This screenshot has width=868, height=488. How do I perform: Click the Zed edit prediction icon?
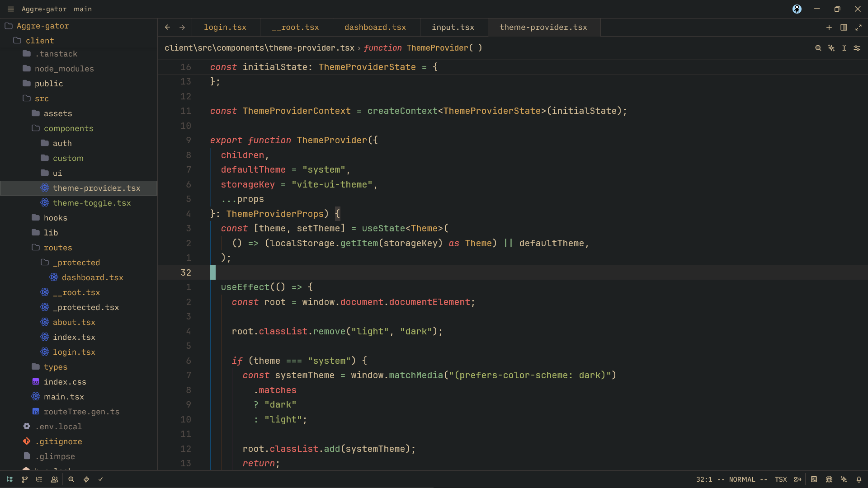pyautogui.click(x=797, y=479)
